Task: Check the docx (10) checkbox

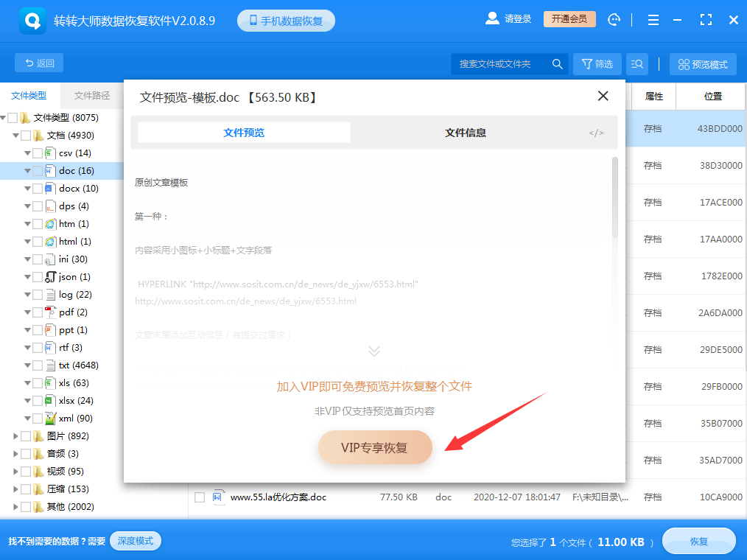Action: 38,188
